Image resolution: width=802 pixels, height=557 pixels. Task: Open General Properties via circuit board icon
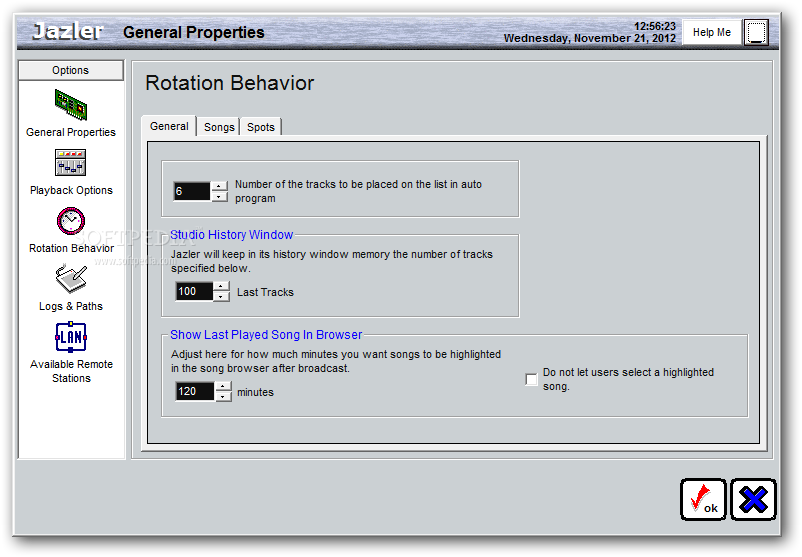coord(71,104)
